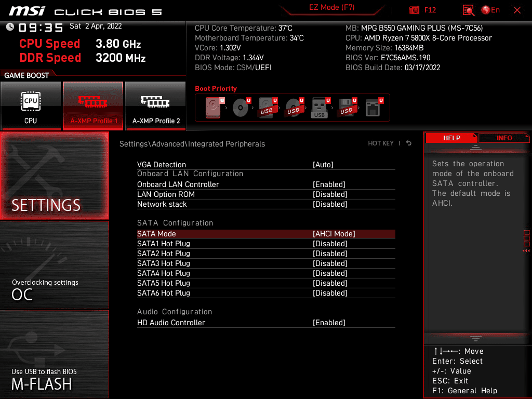
Task: Click the CPU Speed 3.80 GHz reading
Action: click(x=80, y=44)
